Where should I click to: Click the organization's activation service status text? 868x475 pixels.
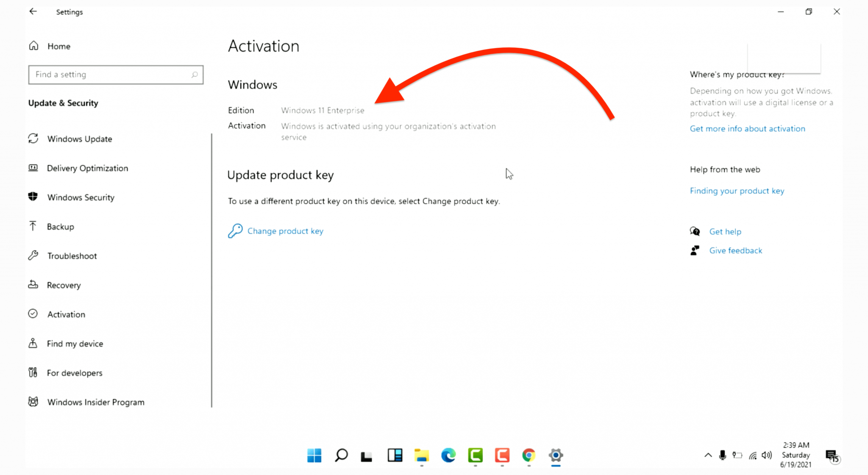[388, 131]
